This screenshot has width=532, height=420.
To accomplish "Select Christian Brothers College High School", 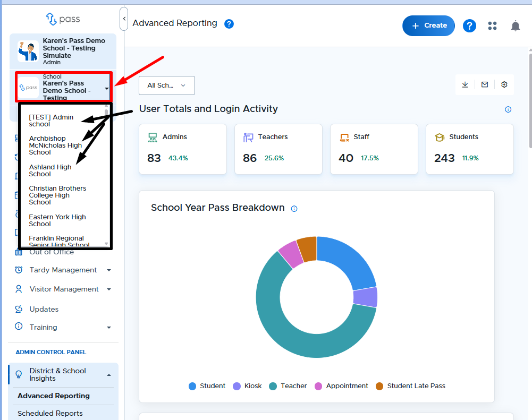I will pyautogui.click(x=57, y=195).
